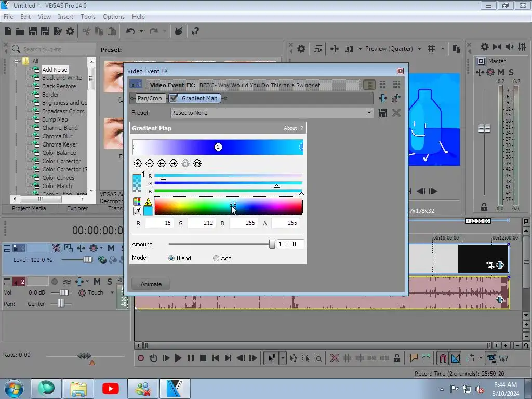Open the Preset dropdown Reset to None
The height and width of the screenshot is (399, 532).
272,113
